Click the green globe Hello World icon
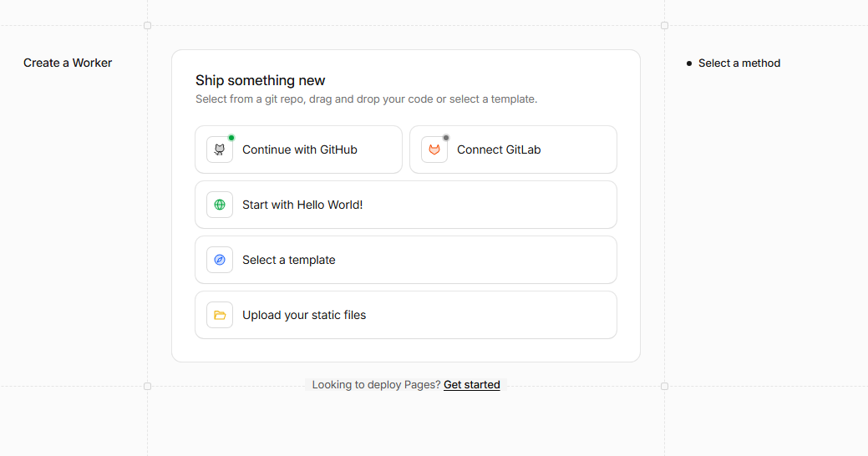This screenshot has height=456, width=868. [x=220, y=205]
